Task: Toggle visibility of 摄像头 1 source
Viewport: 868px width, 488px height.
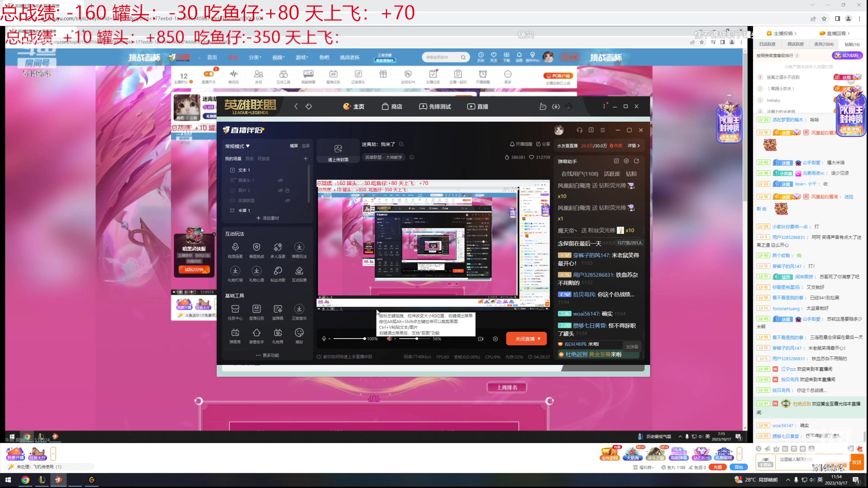Action: click(x=281, y=180)
